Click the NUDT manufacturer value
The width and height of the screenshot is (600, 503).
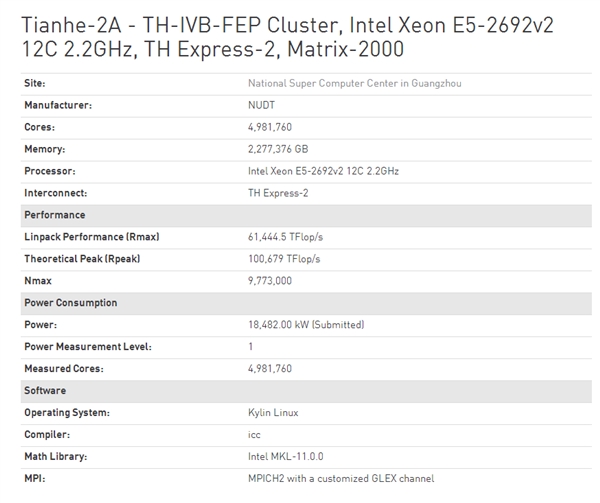[260, 105]
